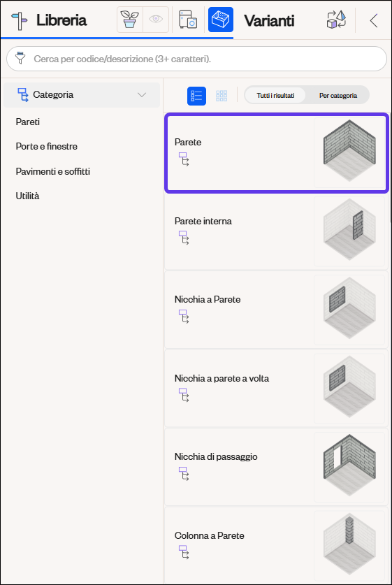Switch to the Libreria tab
Viewport: 392px width, 585px height.
click(49, 20)
